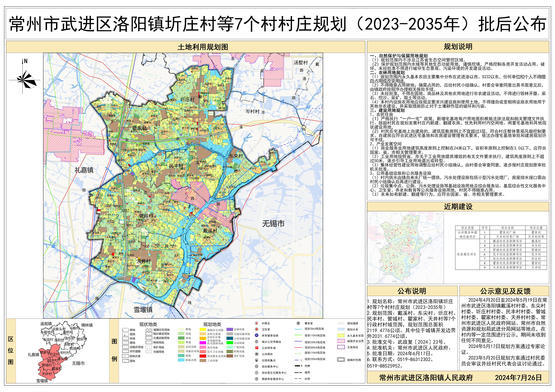Screen dimensions: 555x392
Task: Click the 文保单位 purple outline symbol
Action: click(x=341, y=347)
